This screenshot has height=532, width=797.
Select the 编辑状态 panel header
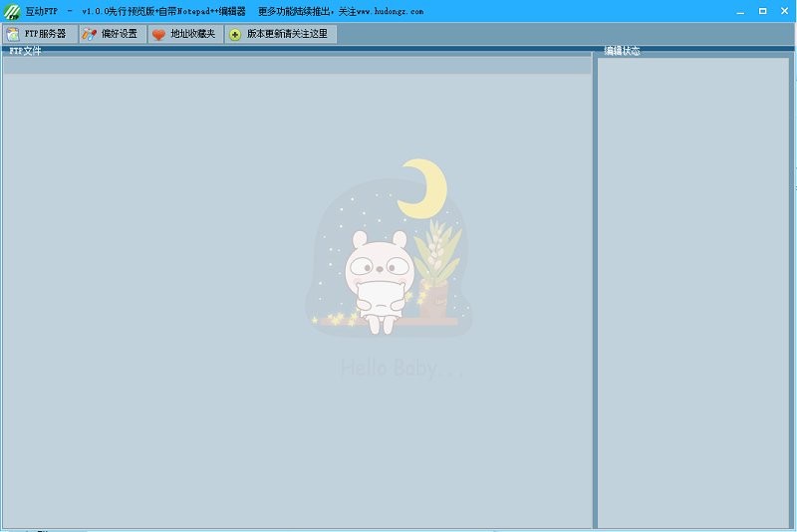623,51
